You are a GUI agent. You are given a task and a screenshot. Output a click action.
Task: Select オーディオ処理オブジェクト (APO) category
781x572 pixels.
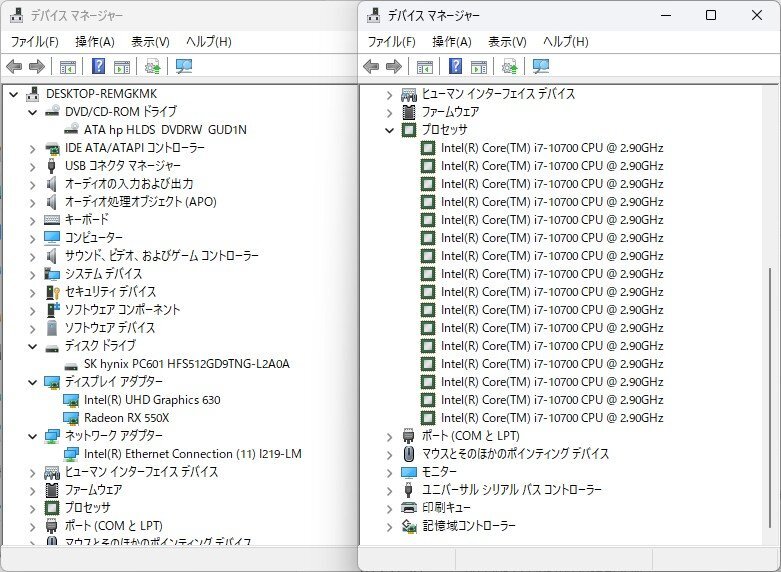(141, 202)
